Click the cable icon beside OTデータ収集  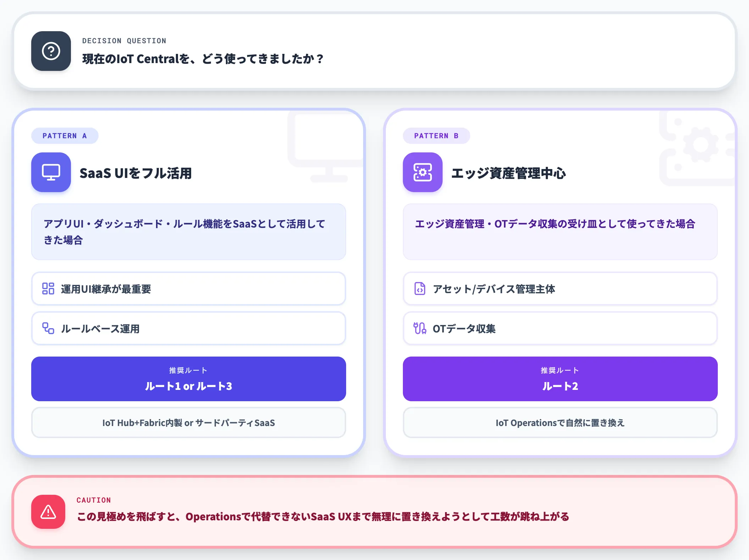pyautogui.click(x=420, y=328)
